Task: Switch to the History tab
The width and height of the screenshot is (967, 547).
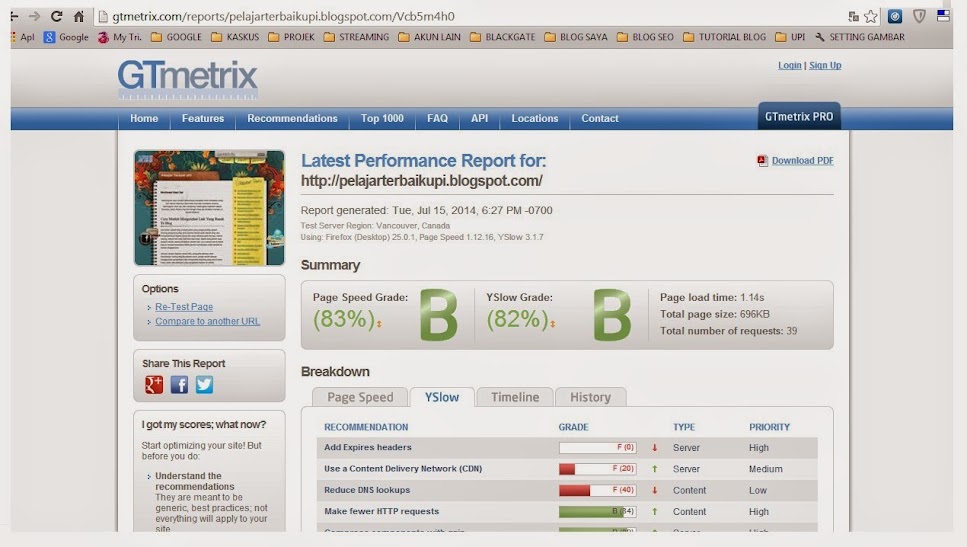Action: point(590,397)
